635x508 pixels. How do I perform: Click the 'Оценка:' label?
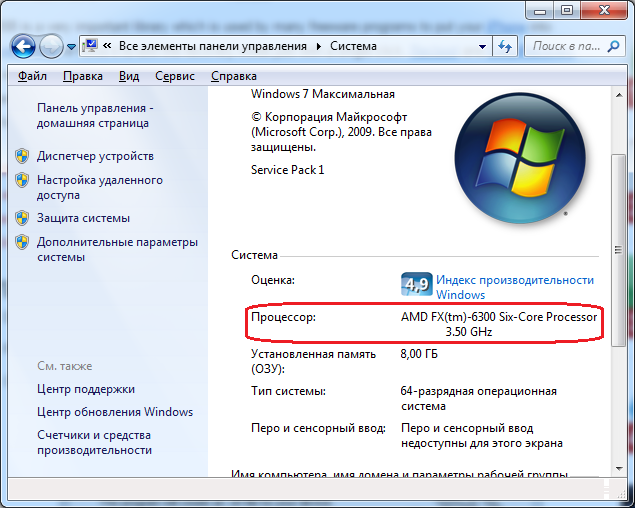click(x=273, y=280)
